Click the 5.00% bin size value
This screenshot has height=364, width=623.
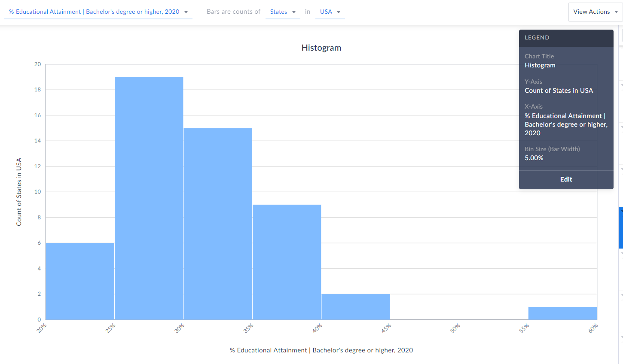(x=534, y=158)
